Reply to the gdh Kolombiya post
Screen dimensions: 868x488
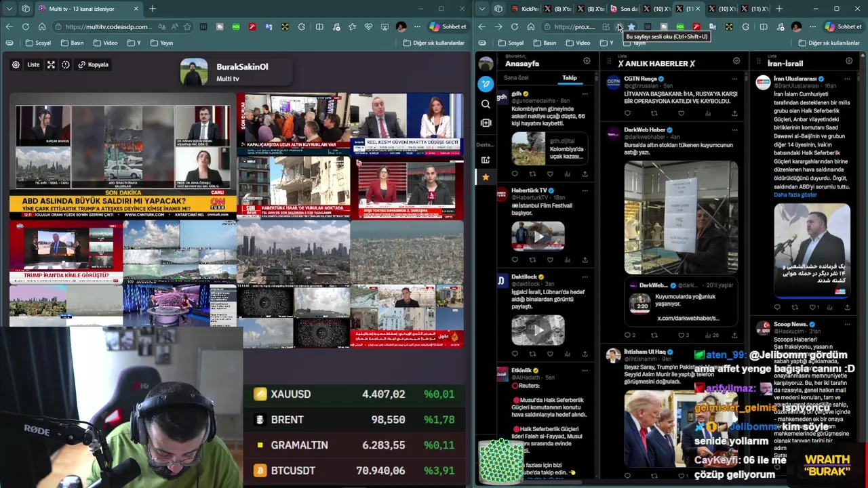[x=515, y=174]
